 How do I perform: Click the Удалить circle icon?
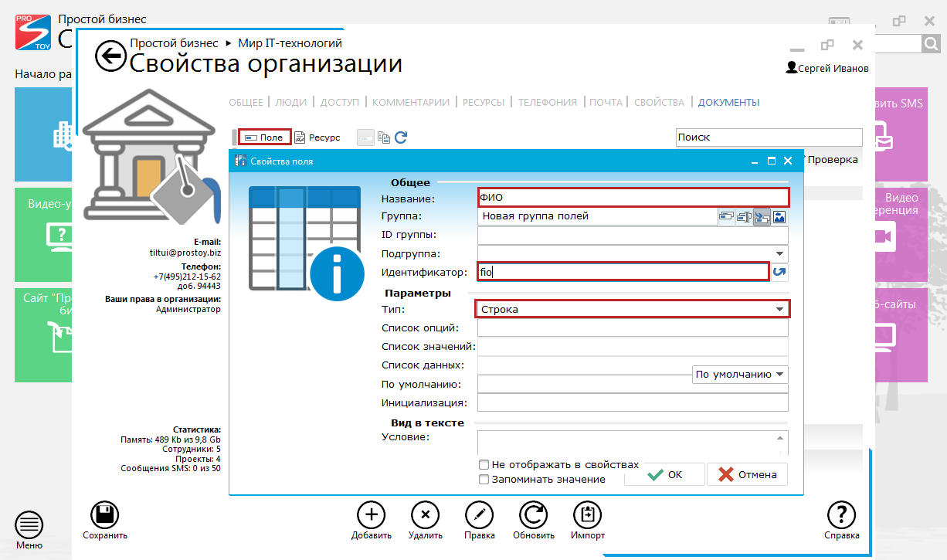[425, 515]
